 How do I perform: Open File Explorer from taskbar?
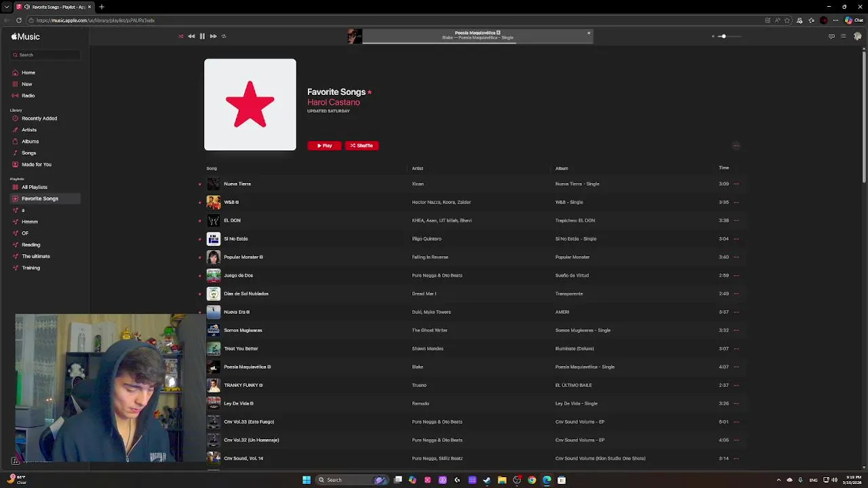(502, 480)
